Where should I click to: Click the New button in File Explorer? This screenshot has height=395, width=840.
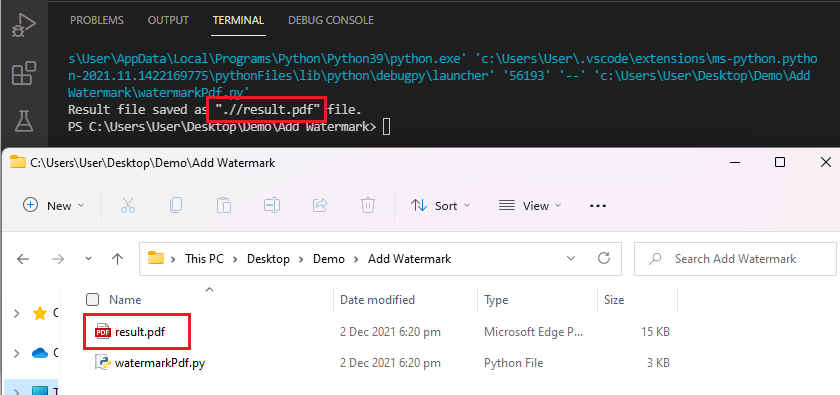[x=54, y=206]
